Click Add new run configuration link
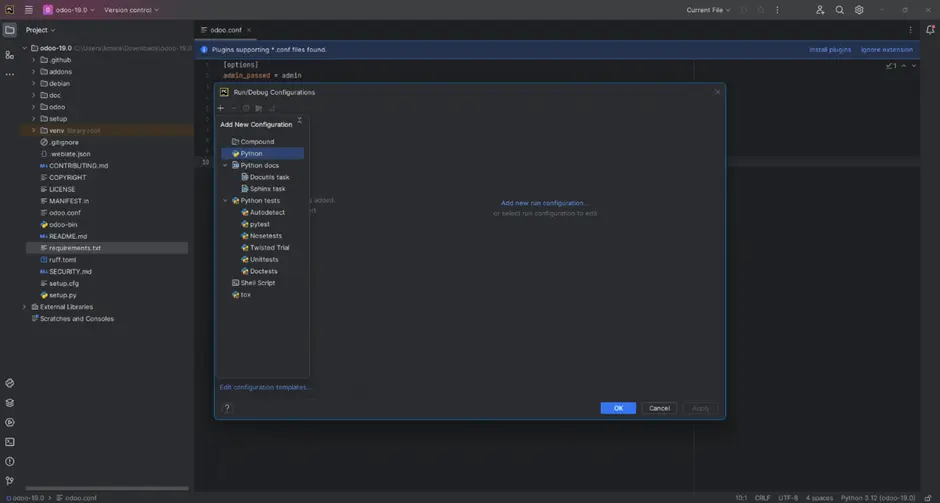Screen dimensions: 940x503 (x=544, y=203)
